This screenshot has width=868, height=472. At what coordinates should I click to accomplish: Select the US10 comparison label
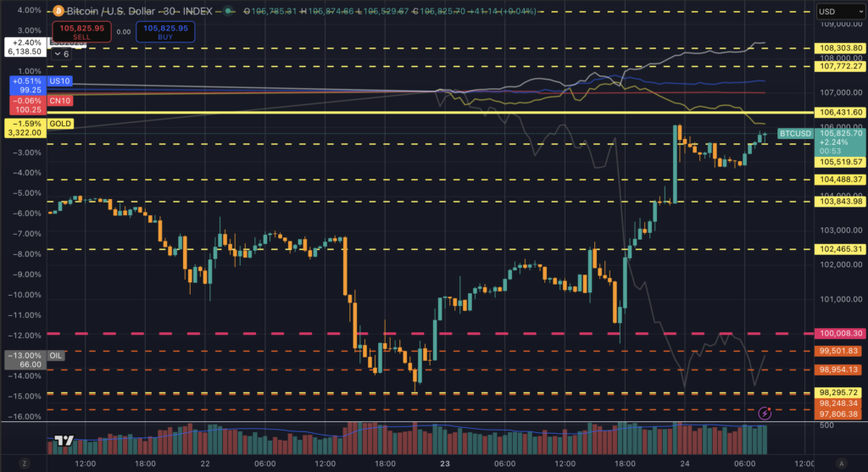pyautogui.click(x=59, y=81)
